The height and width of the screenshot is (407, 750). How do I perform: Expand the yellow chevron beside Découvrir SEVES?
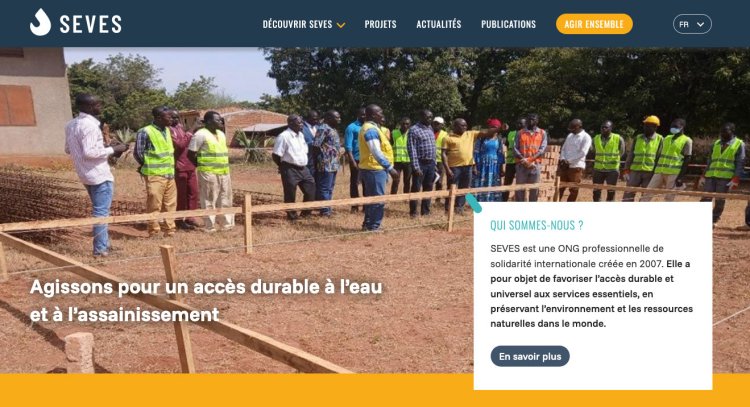tap(341, 25)
